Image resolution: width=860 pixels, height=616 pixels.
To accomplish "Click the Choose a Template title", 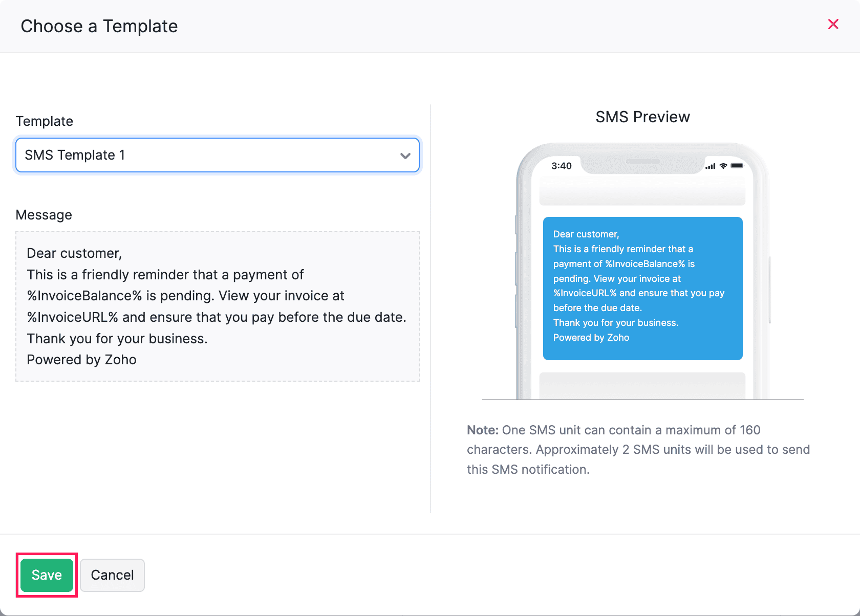I will coord(99,26).
